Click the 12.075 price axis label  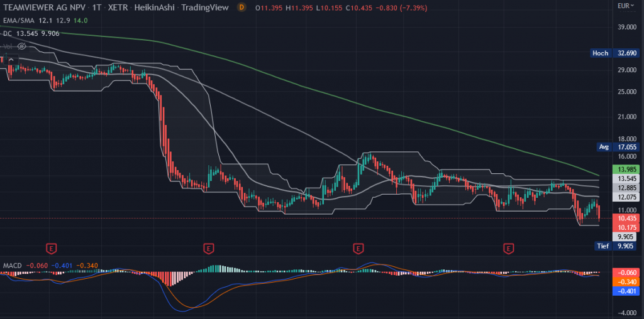pos(626,197)
